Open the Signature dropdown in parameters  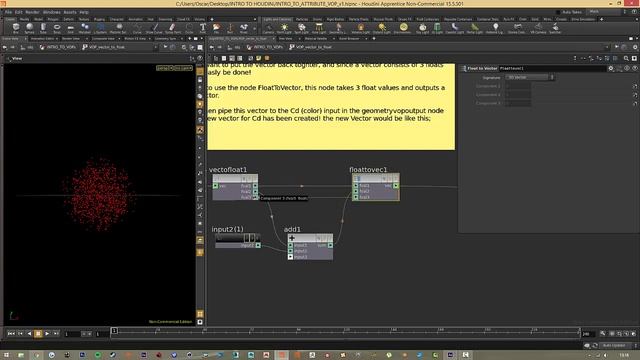point(529,77)
